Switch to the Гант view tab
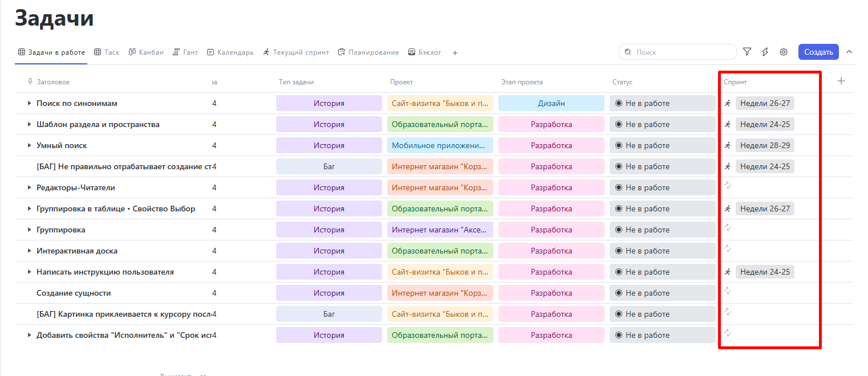This screenshot has width=868, height=376. tap(185, 52)
